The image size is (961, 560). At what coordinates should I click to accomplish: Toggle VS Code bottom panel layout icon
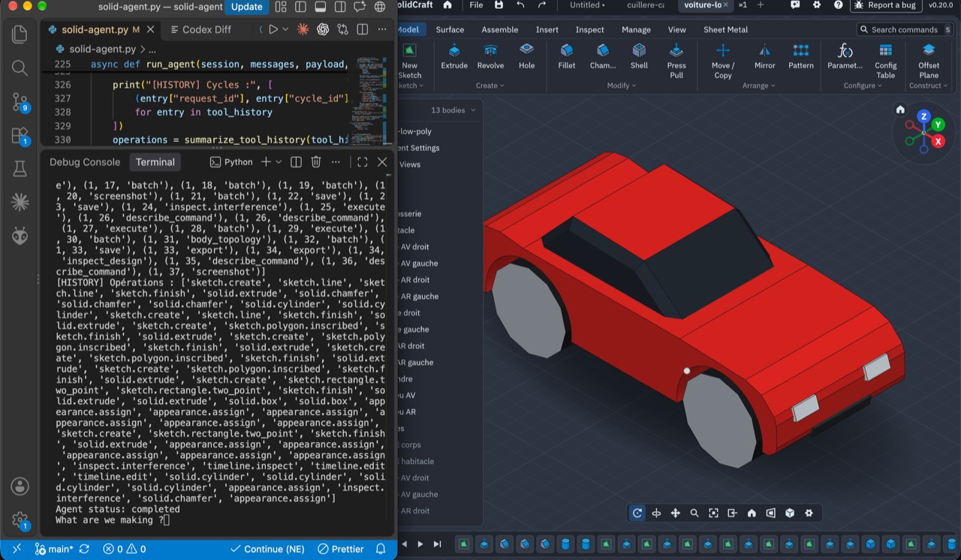point(320,7)
